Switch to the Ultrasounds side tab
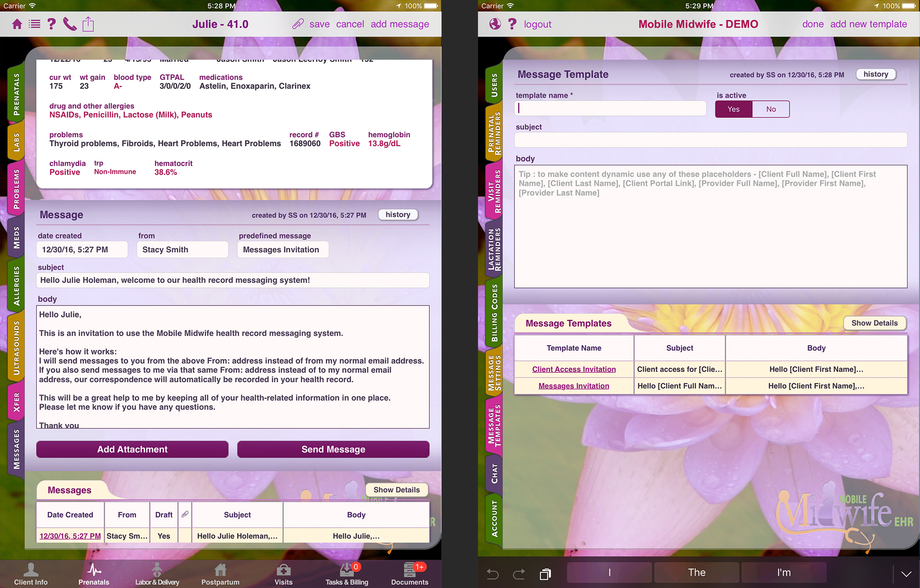 tap(16, 348)
